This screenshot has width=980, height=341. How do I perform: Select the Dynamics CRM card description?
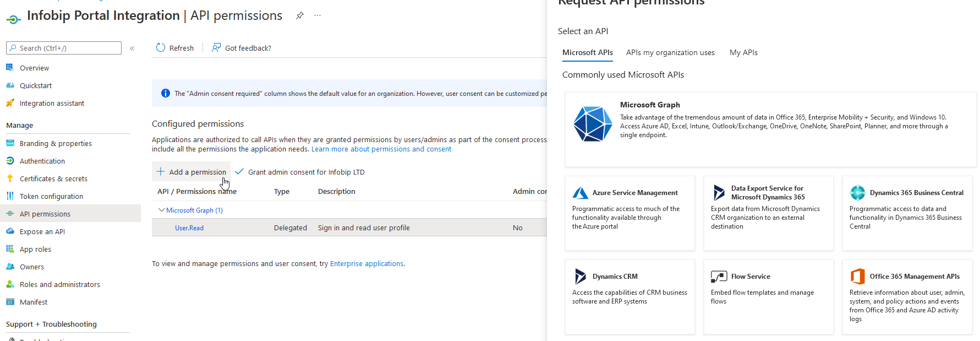pos(629,297)
